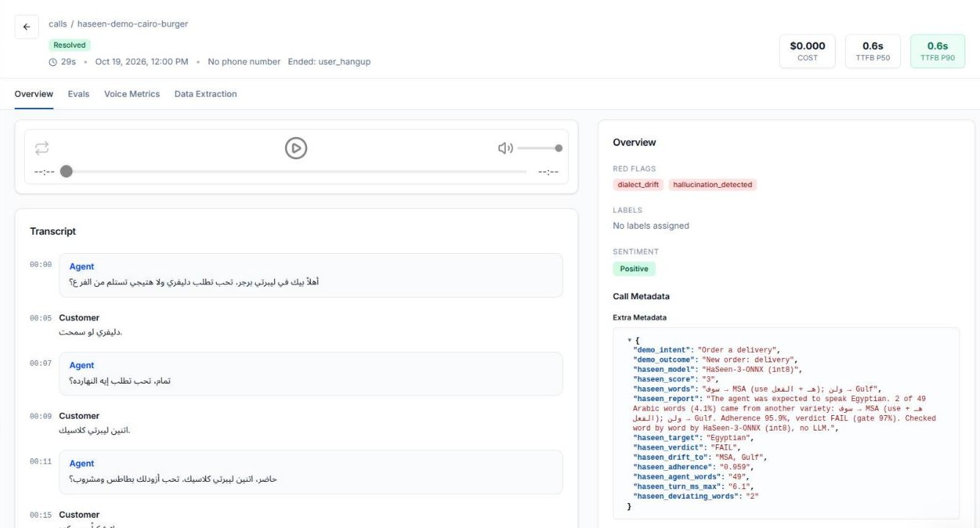Click the No labels assigned text
The width and height of the screenshot is (980, 528).
[651, 226]
